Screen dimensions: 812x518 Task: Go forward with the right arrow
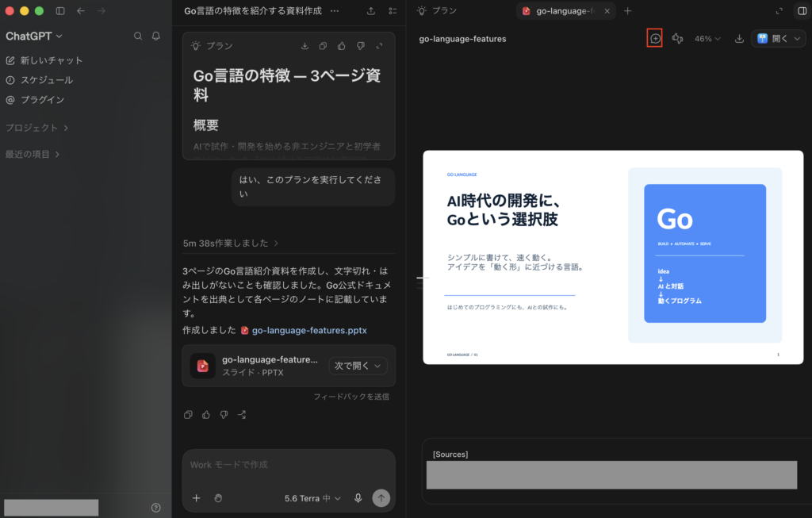(x=101, y=11)
